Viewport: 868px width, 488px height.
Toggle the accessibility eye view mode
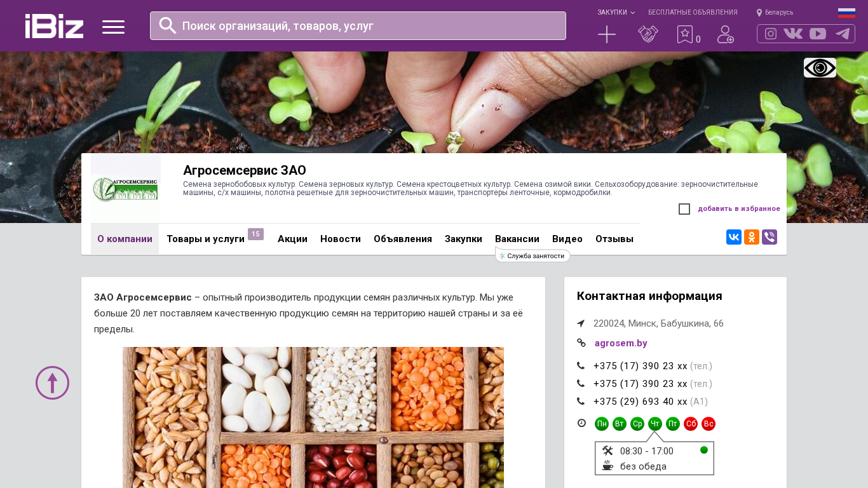click(820, 67)
